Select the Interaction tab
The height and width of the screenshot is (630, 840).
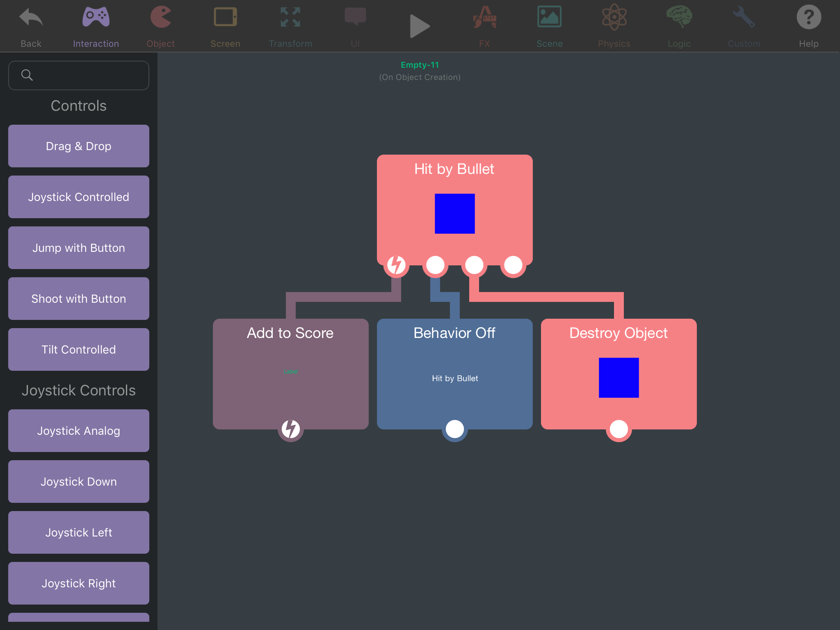(96, 25)
